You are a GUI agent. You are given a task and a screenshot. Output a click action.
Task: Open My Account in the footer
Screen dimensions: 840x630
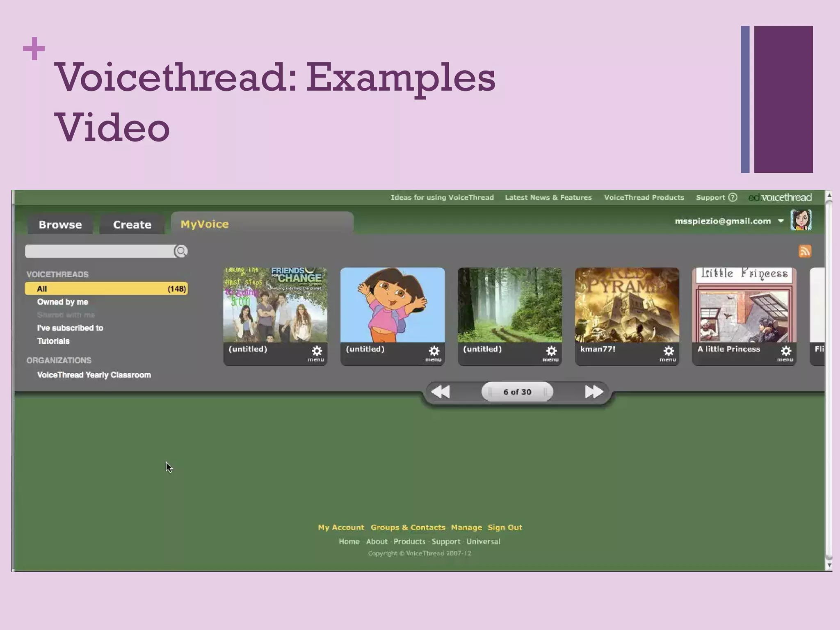tap(341, 527)
